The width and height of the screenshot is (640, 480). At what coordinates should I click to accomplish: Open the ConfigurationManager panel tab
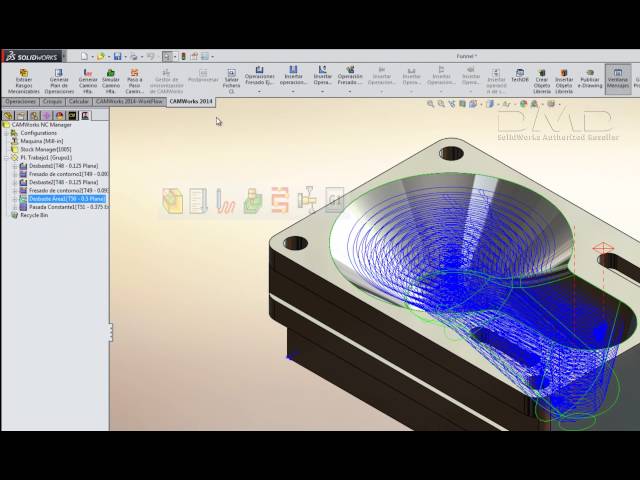point(34,116)
